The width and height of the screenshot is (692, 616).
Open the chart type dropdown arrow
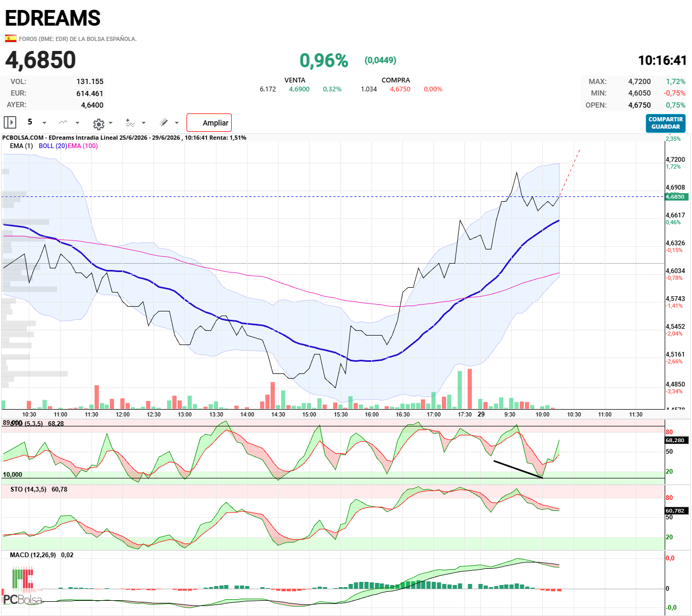click(77, 123)
